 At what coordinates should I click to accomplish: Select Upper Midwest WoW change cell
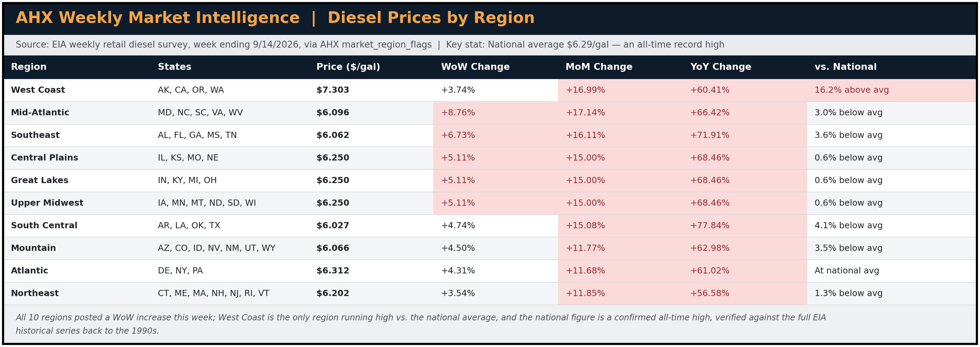[x=496, y=203]
